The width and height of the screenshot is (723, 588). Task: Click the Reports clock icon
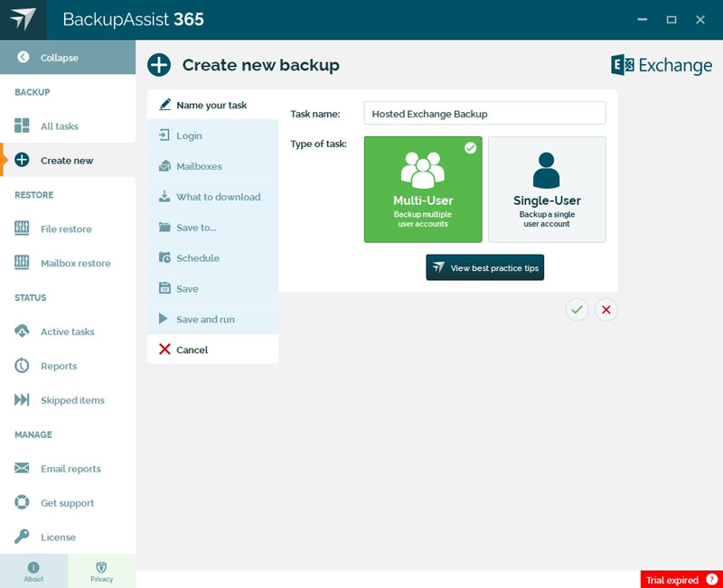pyautogui.click(x=22, y=366)
